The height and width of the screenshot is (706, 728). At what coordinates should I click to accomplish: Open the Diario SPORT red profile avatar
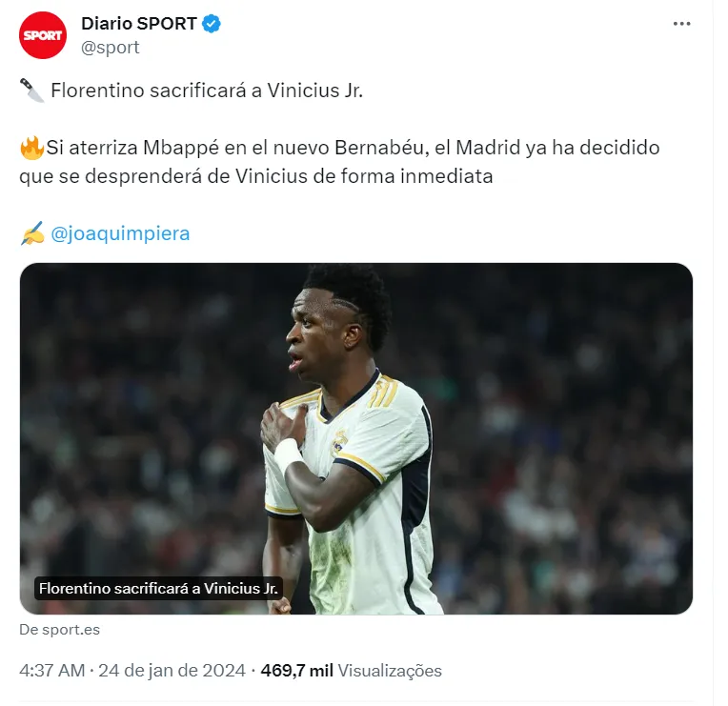pos(43,35)
